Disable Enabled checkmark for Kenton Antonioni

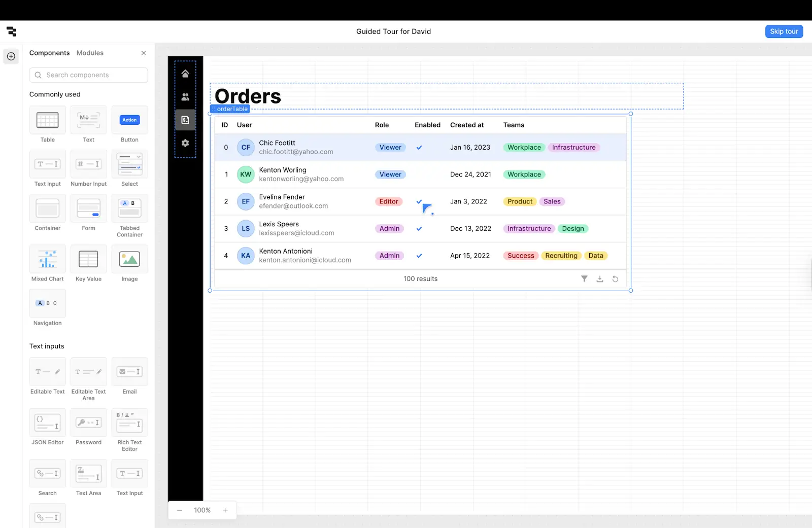[419, 256]
